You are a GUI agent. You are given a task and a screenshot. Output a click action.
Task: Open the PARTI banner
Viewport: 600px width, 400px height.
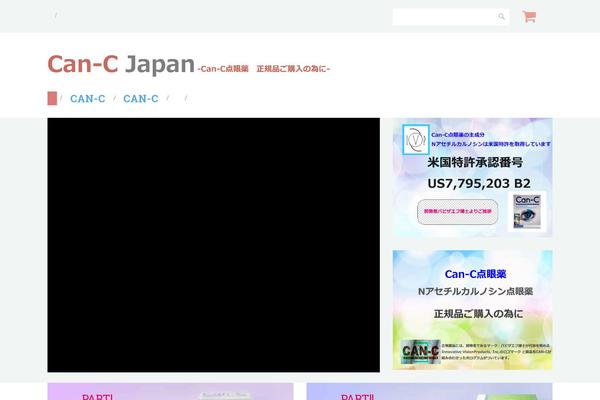click(170, 391)
